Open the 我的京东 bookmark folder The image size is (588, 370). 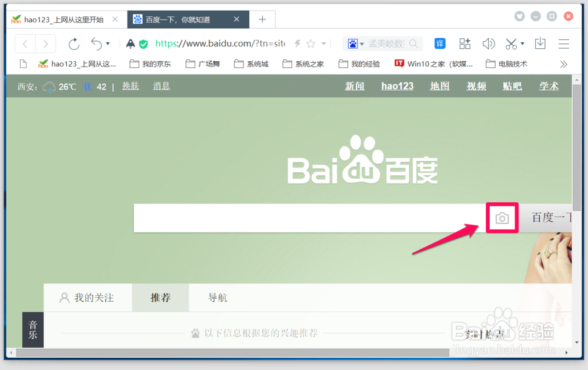[x=150, y=64]
